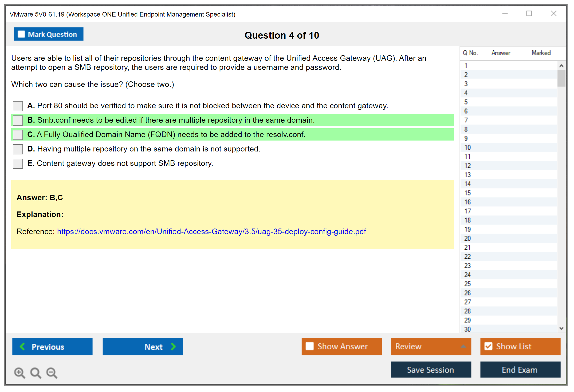Click the reset zoom magnifier icon
574x392 pixels.
click(36, 373)
